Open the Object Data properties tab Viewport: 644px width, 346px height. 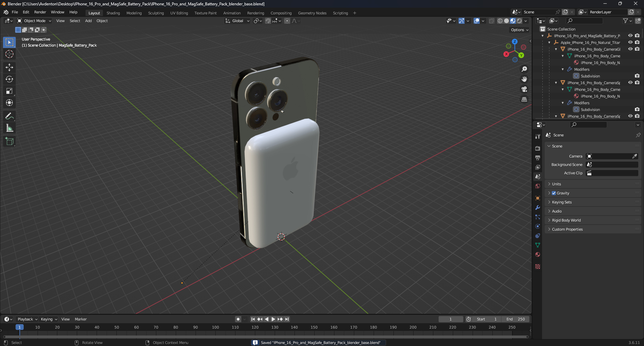[538, 245]
